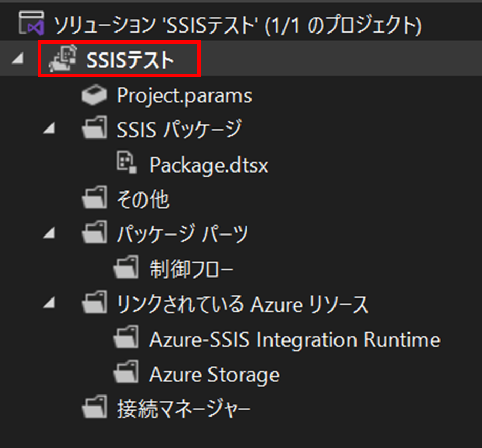Screen dimensions: 482x448
Task: Collapse the SSIS パッケージ folder
Action: tap(49, 127)
